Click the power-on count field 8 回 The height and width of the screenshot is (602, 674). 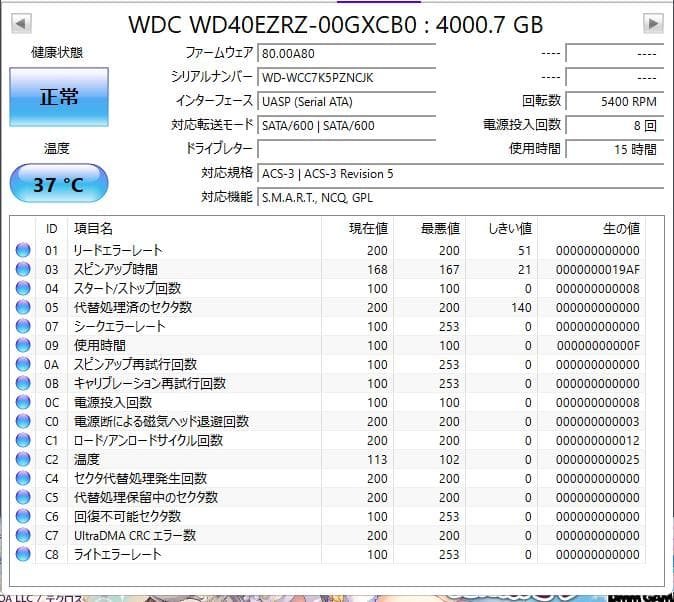614,126
